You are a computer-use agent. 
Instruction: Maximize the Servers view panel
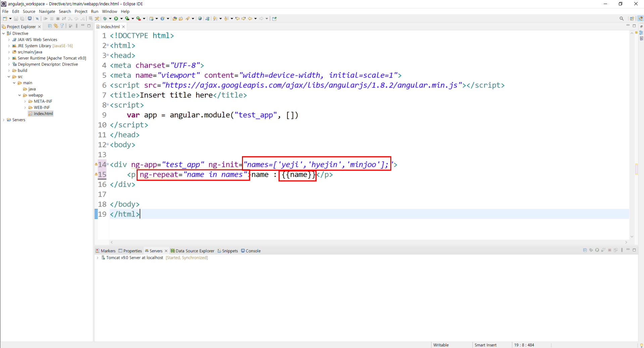click(634, 250)
